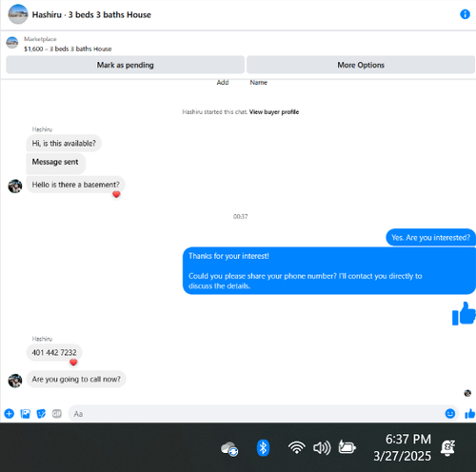Click the Mark as pending button

125,65
